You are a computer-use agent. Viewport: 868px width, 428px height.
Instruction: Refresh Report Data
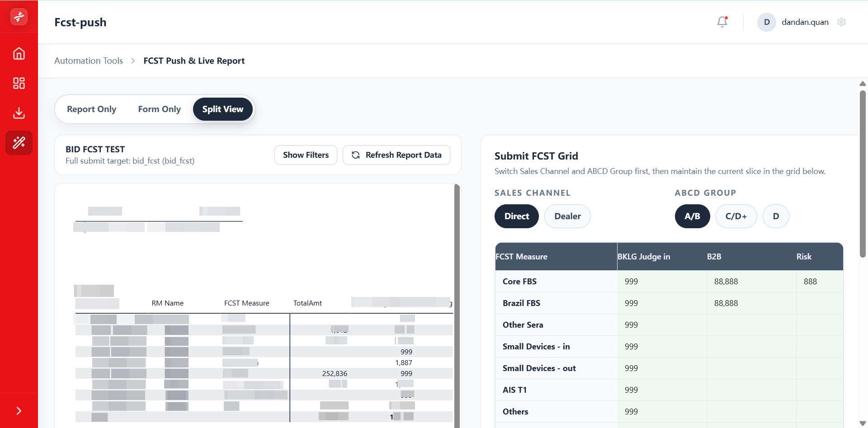[x=396, y=155]
